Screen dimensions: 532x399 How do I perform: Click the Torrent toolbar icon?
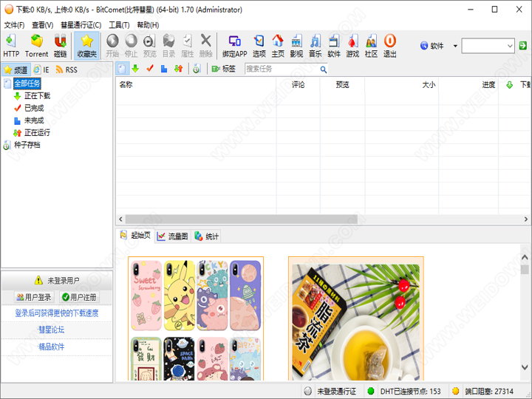coord(36,45)
